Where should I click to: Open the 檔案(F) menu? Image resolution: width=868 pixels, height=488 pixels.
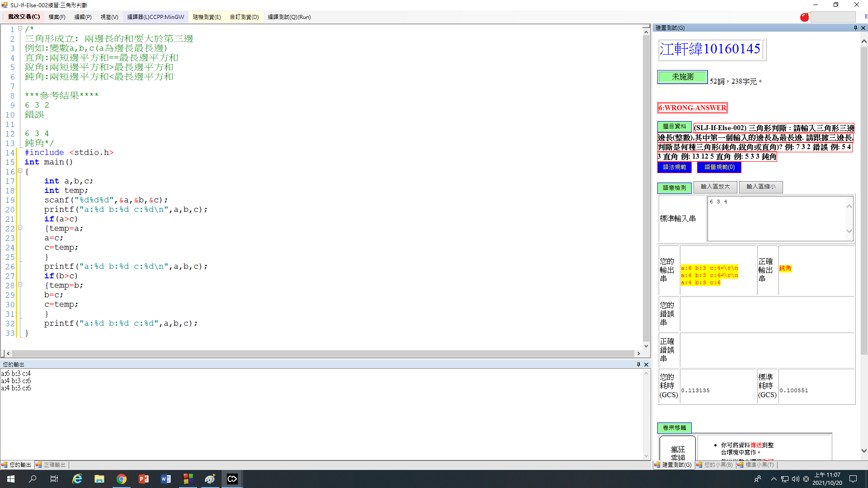57,17
